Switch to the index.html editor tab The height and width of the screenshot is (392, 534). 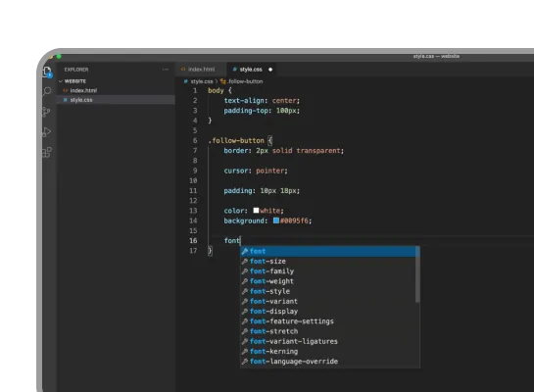[x=201, y=70]
